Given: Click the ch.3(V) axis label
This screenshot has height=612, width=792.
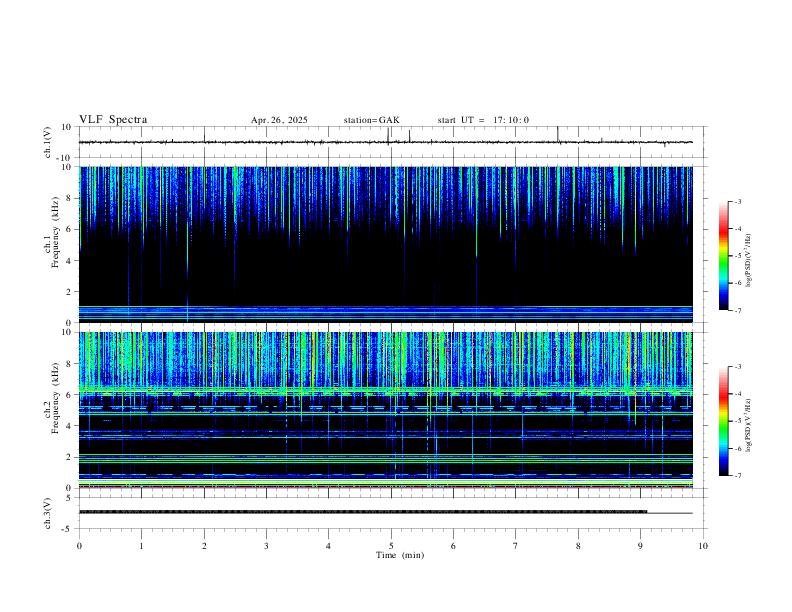Looking at the screenshot, I should [x=48, y=513].
